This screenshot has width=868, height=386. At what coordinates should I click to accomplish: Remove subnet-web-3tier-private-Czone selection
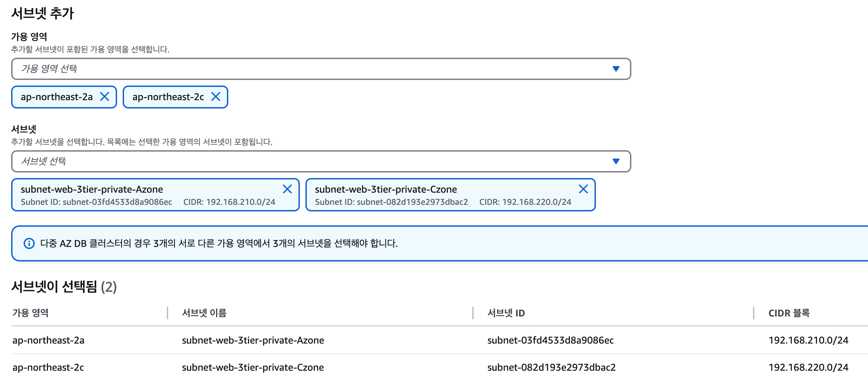[583, 189]
